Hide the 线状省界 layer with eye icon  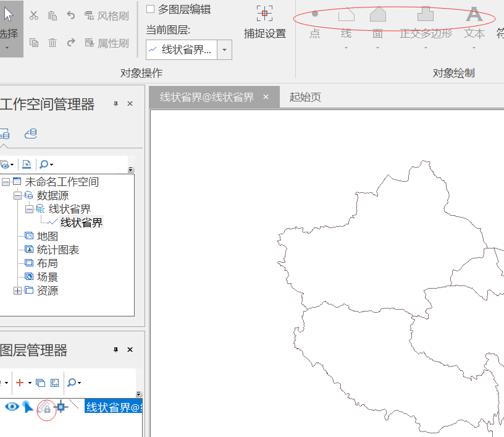coord(12,406)
